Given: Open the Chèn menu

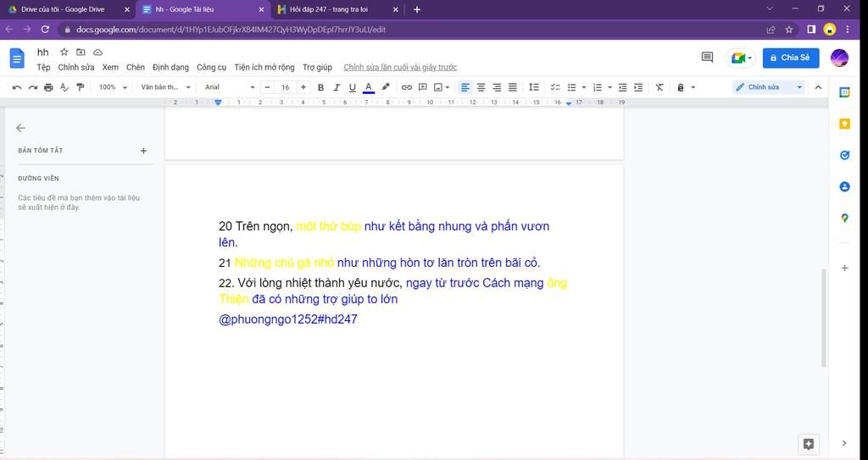Looking at the screenshot, I should coord(135,67).
